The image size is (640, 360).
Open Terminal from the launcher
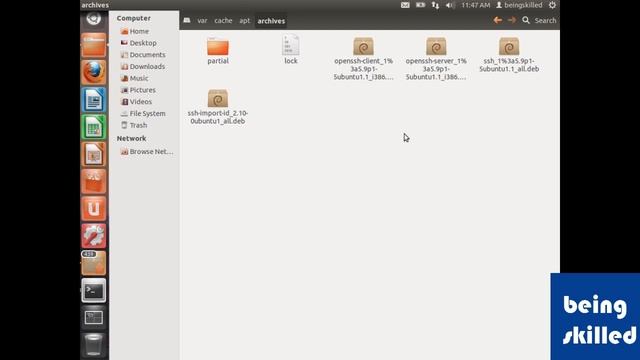click(93, 291)
